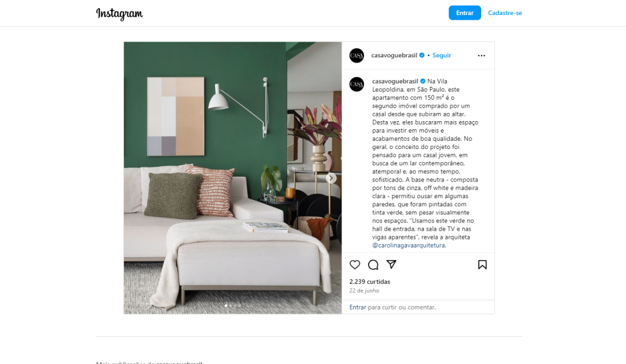Open comments via speech bubble icon

point(373,265)
